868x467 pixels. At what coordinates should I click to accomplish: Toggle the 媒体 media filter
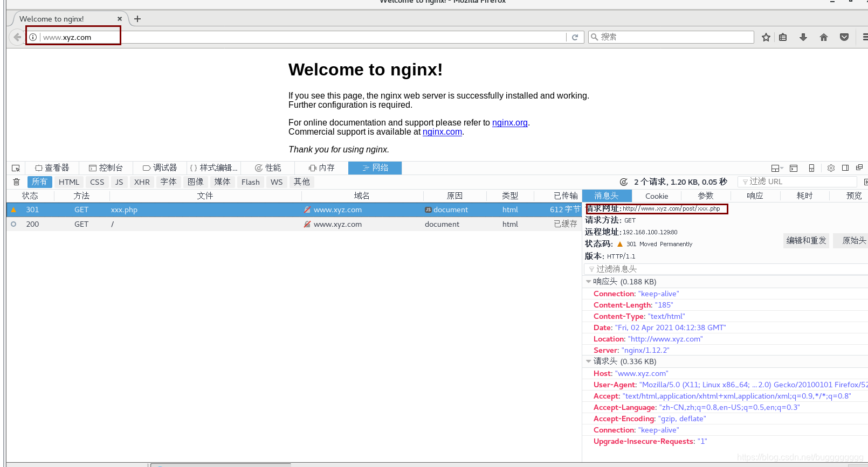222,182
